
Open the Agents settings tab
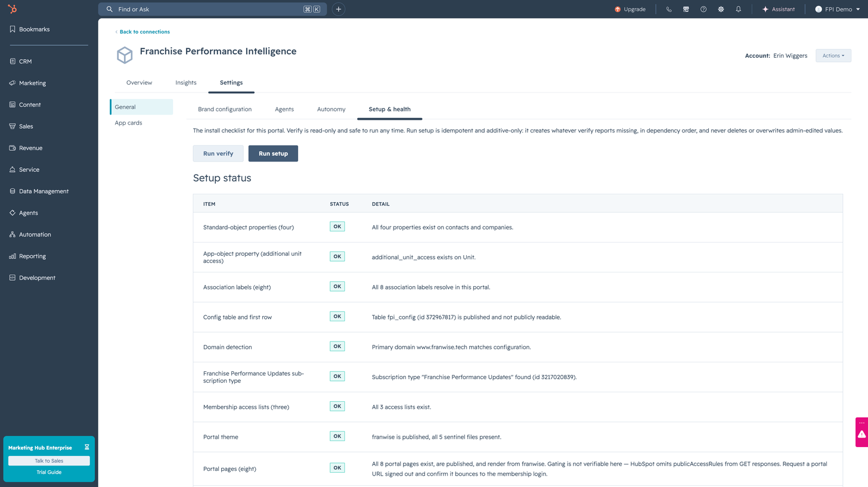pos(284,109)
